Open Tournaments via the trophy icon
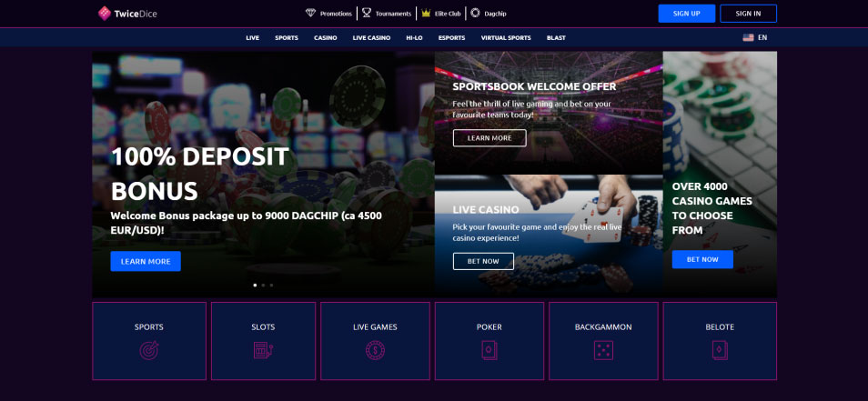This screenshot has height=401, width=868. [x=367, y=14]
